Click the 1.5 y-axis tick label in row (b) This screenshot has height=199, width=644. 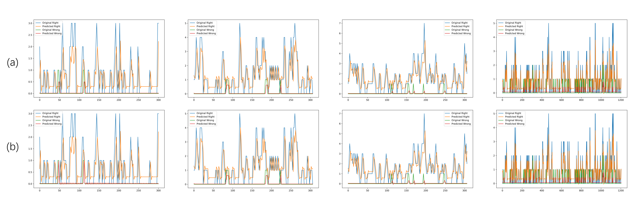(x=30, y=149)
